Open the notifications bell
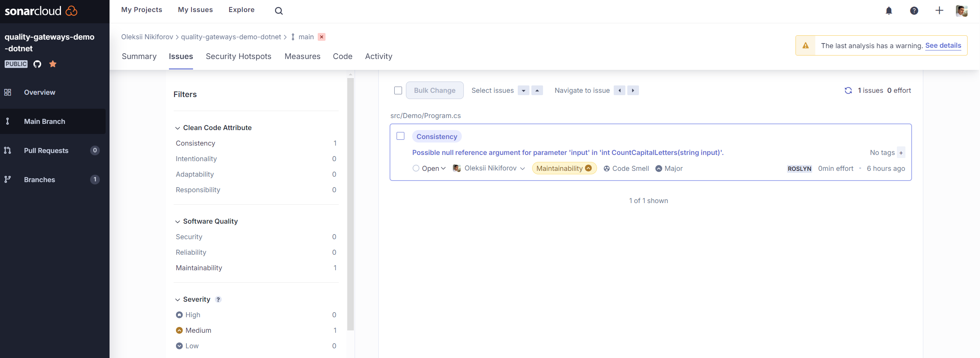This screenshot has height=358, width=980. pyautogui.click(x=889, y=11)
